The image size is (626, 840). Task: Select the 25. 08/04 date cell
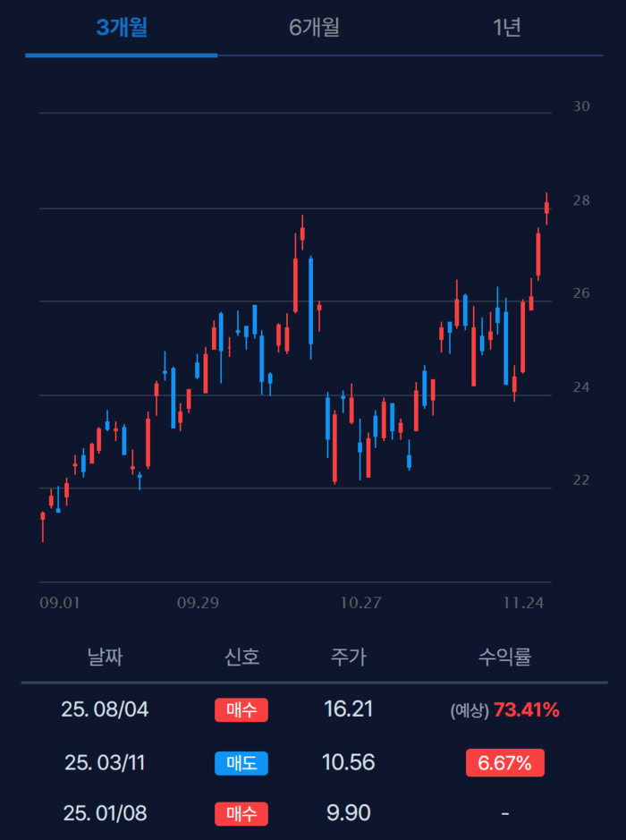point(105,710)
